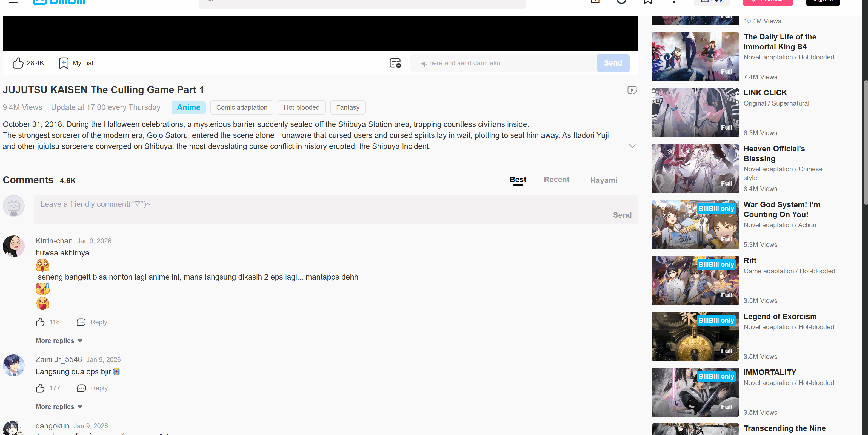868x435 pixels.
Task: Send the comment with the gray Send button
Action: pyautogui.click(x=622, y=215)
